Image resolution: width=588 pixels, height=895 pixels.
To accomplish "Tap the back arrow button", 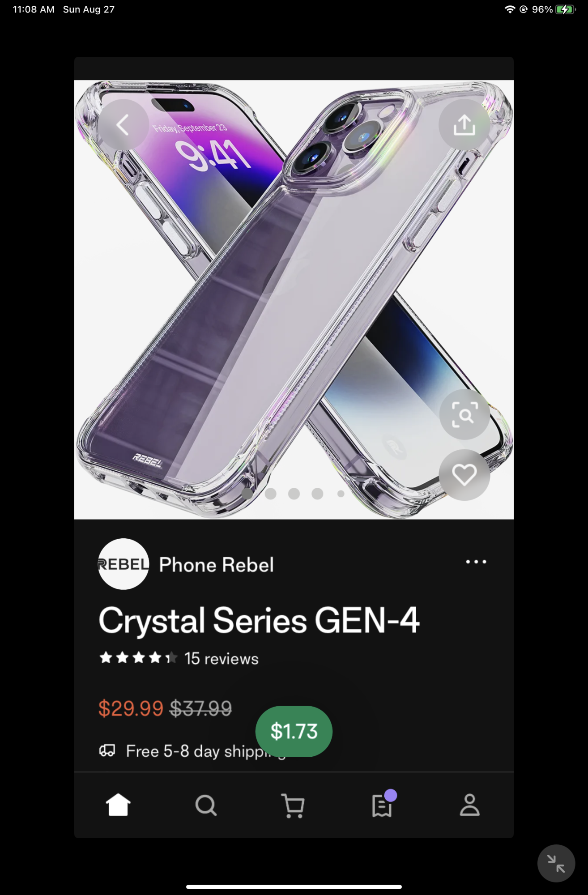I will [x=123, y=125].
